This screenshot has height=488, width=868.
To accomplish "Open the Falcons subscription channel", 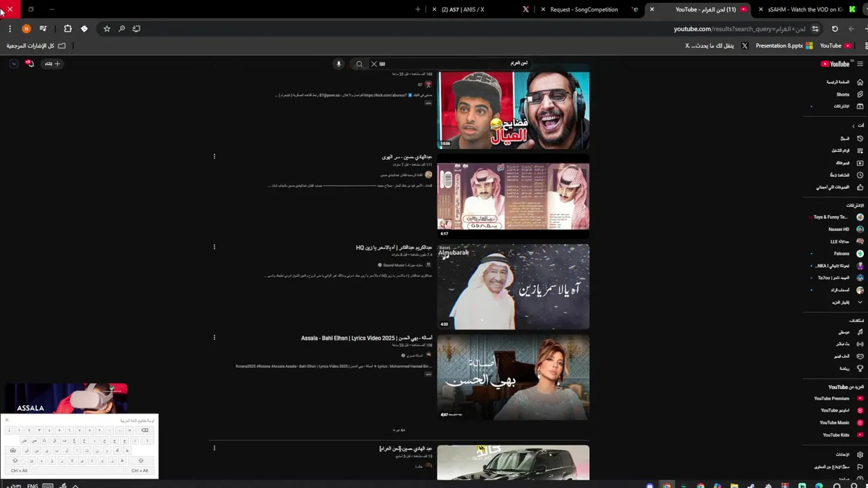I will tap(848, 253).
